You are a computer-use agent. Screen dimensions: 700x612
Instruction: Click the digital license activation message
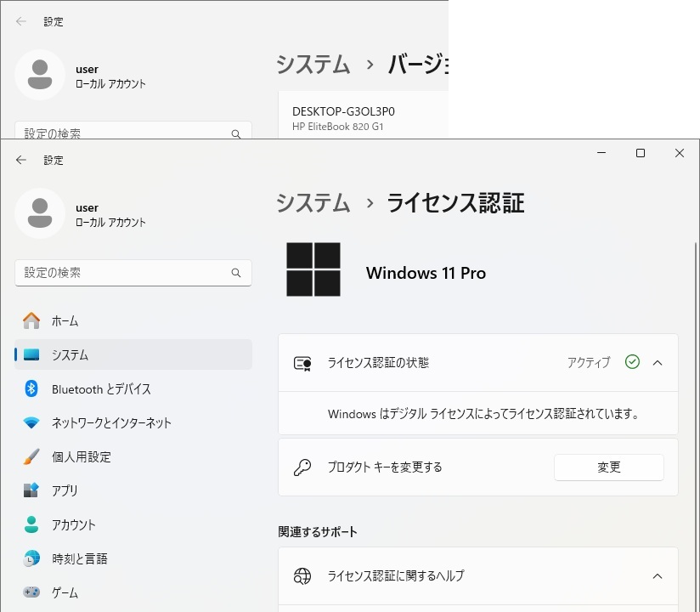(483, 414)
